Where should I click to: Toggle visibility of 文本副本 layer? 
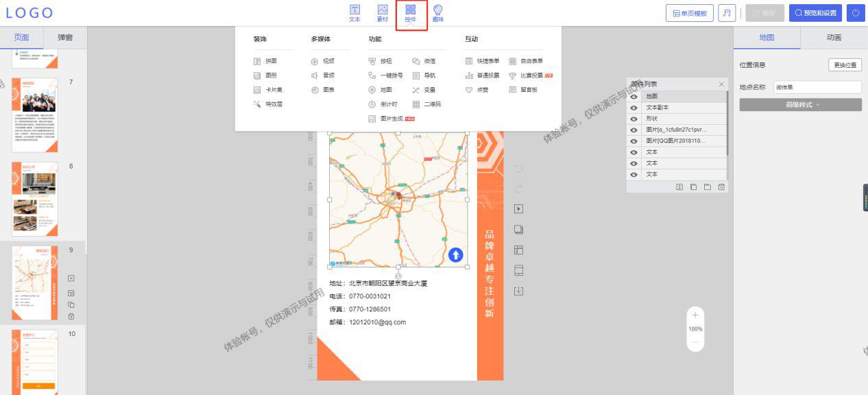click(x=634, y=108)
